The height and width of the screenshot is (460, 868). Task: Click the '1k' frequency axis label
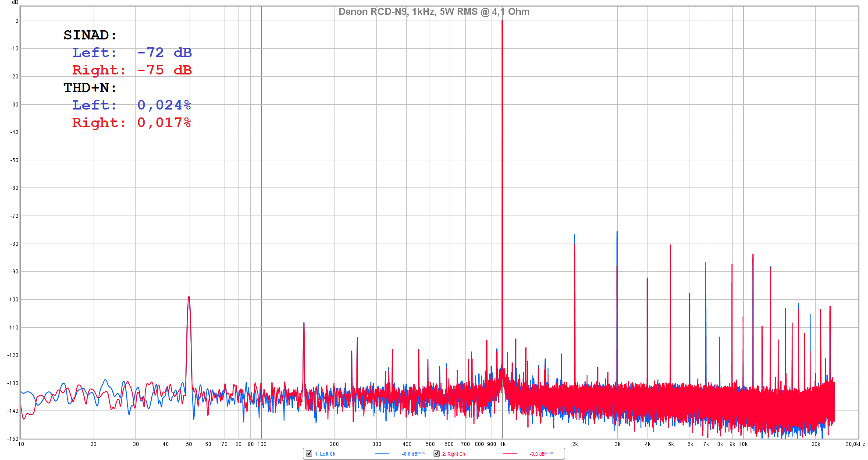coord(503,444)
